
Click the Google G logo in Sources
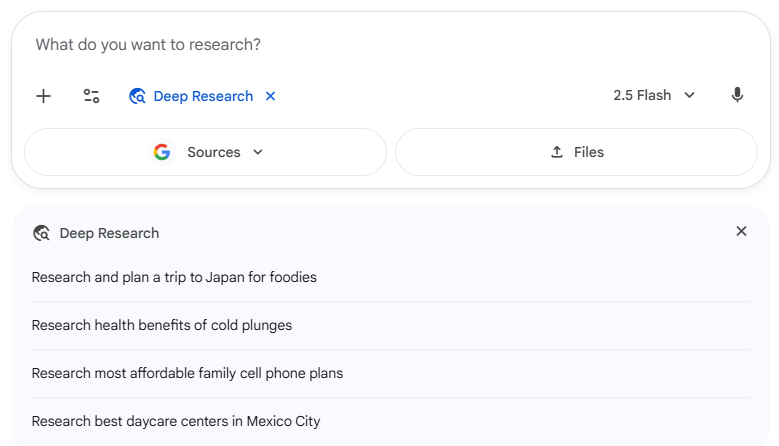[162, 152]
